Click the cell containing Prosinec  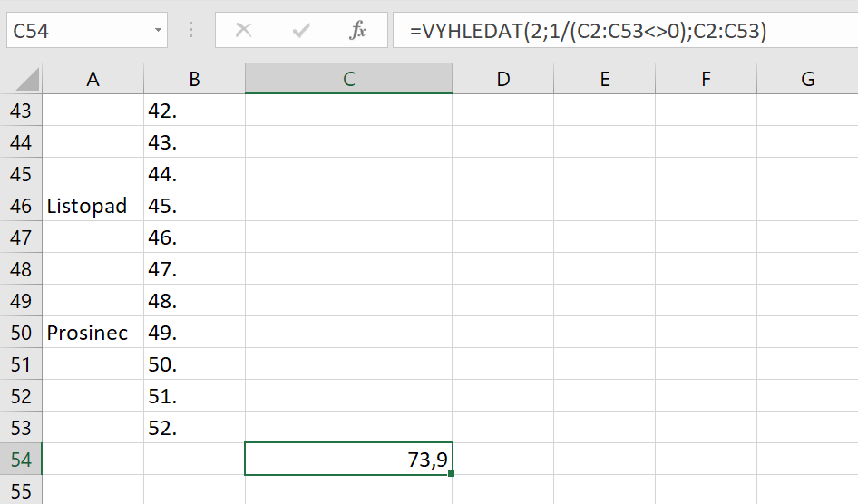(93, 333)
